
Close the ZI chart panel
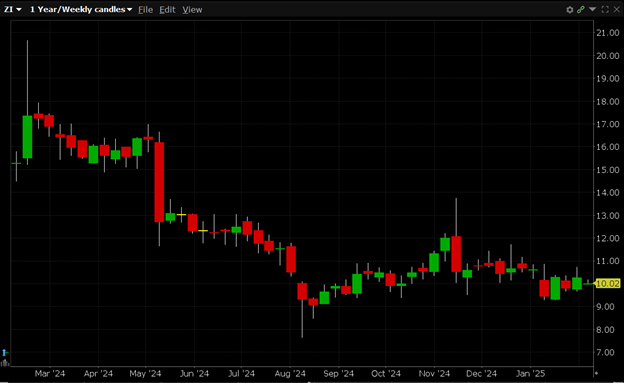click(616, 10)
